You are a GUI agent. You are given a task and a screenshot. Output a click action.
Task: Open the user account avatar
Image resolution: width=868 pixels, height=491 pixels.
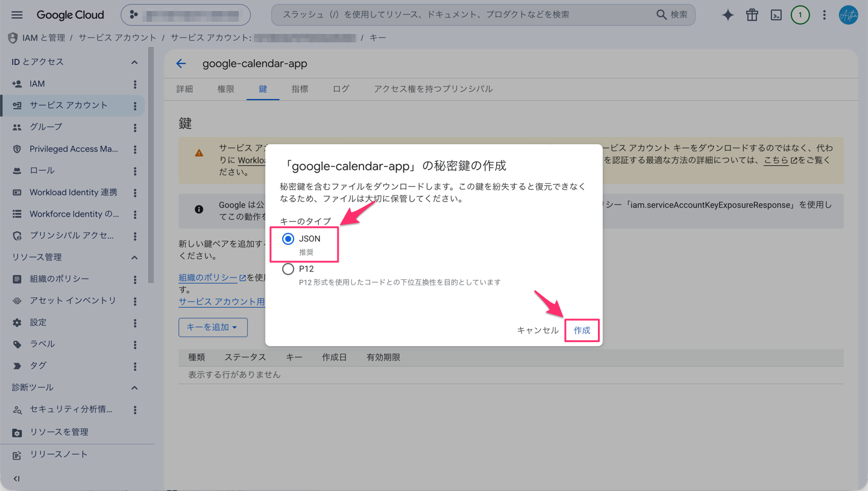click(849, 15)
